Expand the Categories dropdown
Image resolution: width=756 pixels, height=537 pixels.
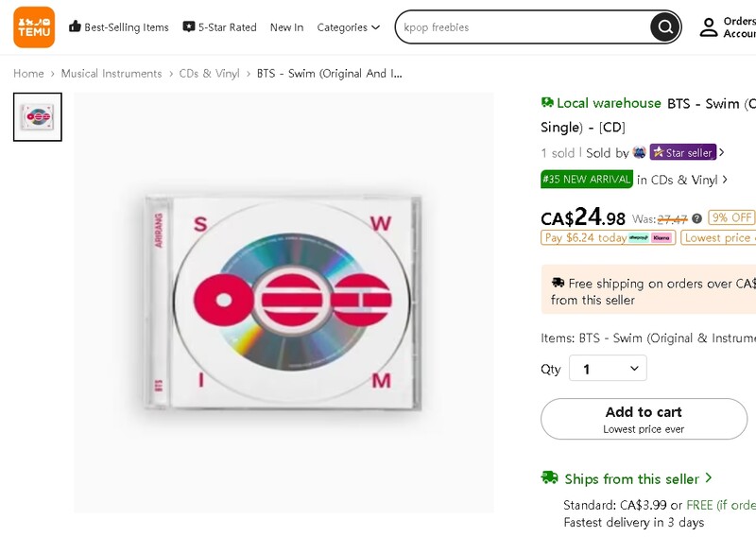tap(348, 27)
